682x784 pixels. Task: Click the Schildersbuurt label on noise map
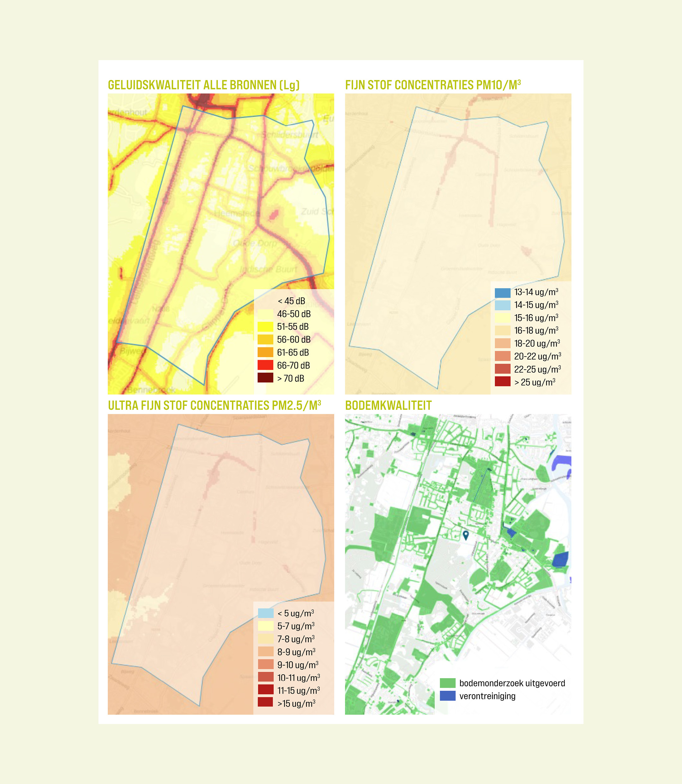pyautogui.click(x=290, y=135)
